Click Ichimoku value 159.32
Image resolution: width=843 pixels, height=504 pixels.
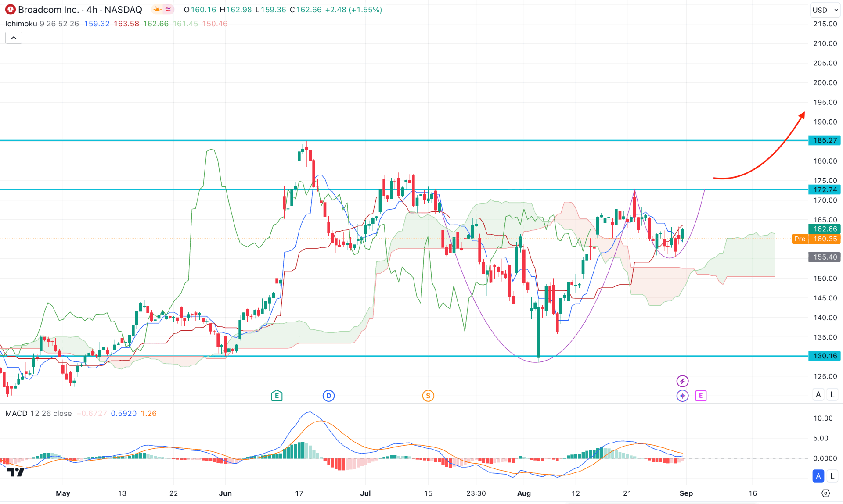click(x=97, y=24)
